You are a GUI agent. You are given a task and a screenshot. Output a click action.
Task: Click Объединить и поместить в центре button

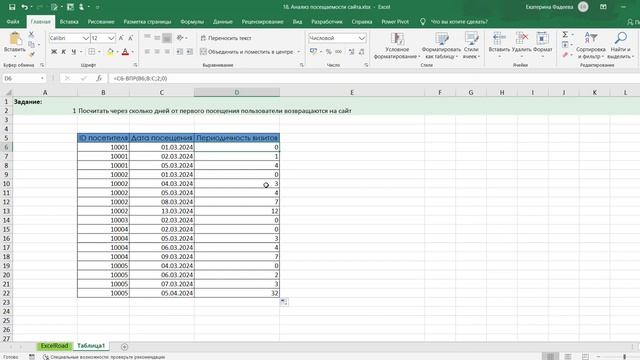[x=247, y=52]
